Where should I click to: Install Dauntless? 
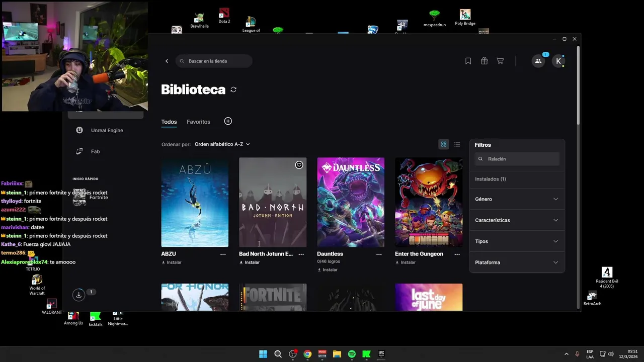point(328,270)
